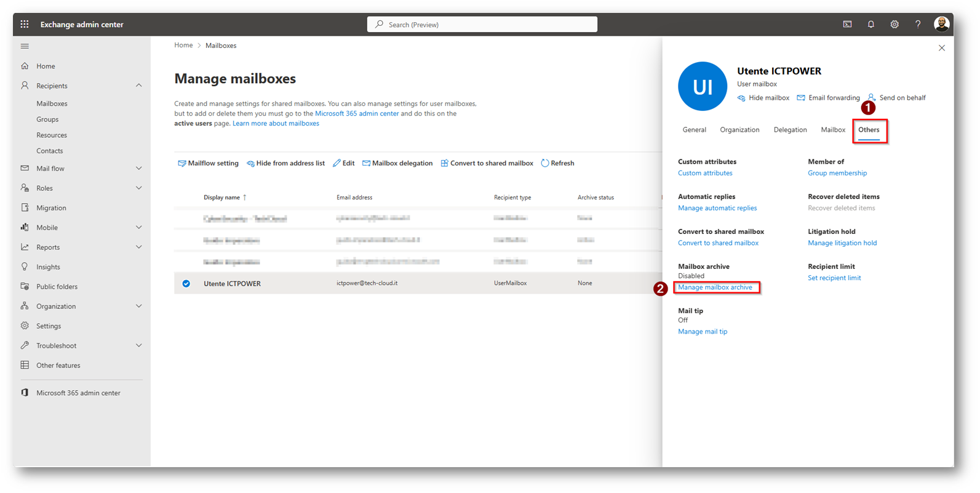
Task: Click the Roles icon in sidebar
Action: tap(25, 188)
